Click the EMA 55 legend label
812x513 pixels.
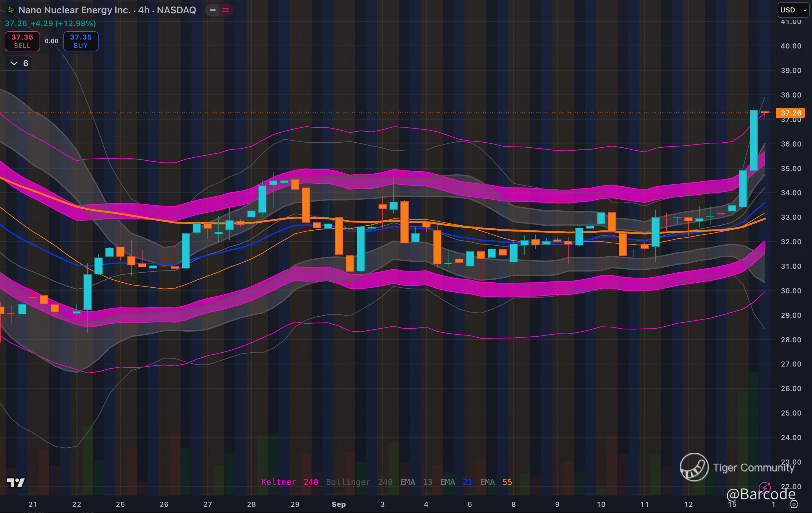click(x=496, y=482)
